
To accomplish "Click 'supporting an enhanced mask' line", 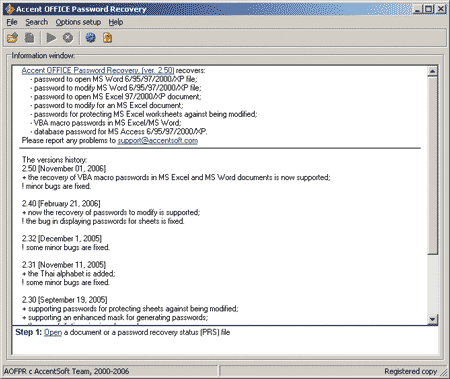I will point(115,317).
